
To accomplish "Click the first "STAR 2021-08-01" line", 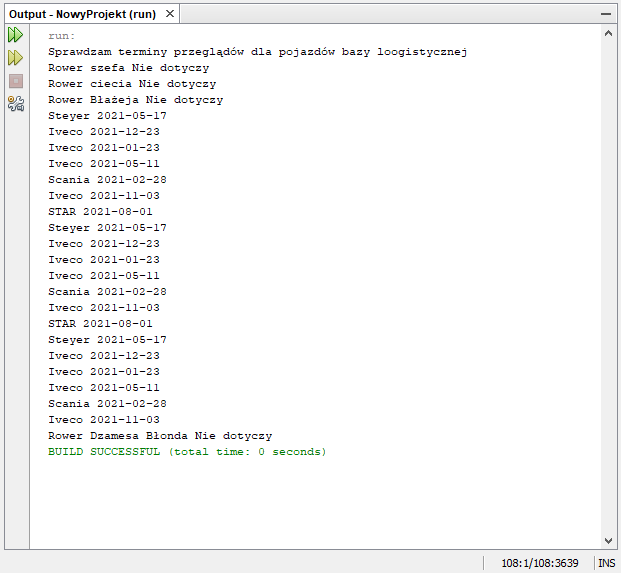I will coord(100,212).
